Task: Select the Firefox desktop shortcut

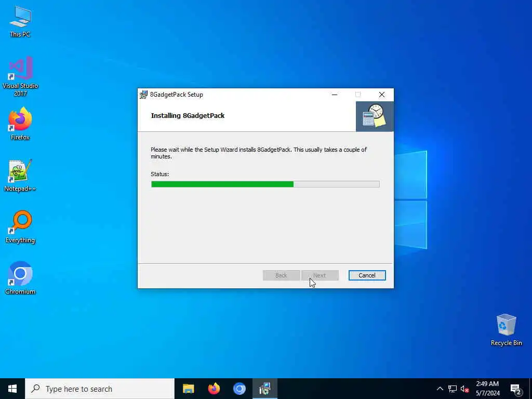Action: pyautogui.click(x=20, y=124)
